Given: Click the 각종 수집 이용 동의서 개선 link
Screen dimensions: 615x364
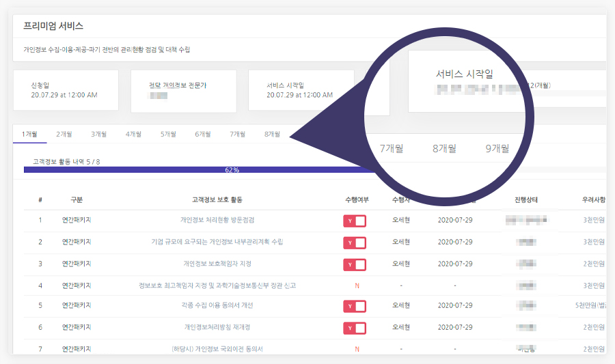Looking at the screenshot, I should click(x=217, y=306).
